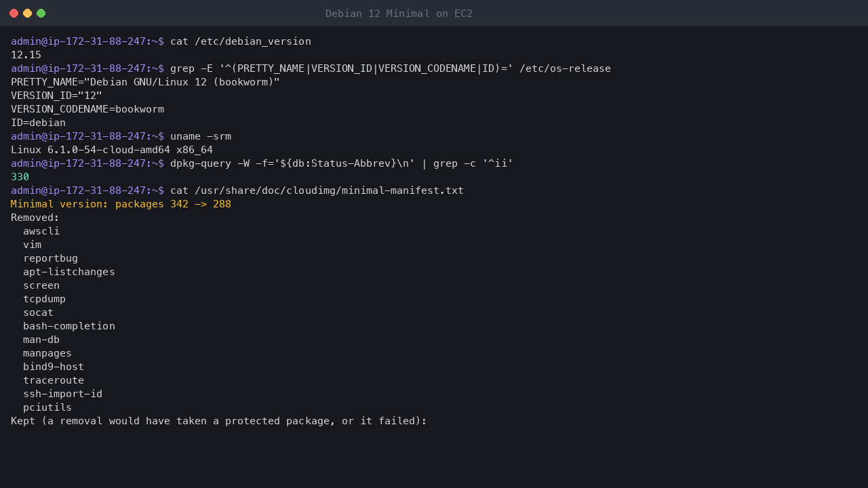This screenshot has width=868, height=488.
Task: Select the 'bind9-host' package entry
Action: click(54, 367)
